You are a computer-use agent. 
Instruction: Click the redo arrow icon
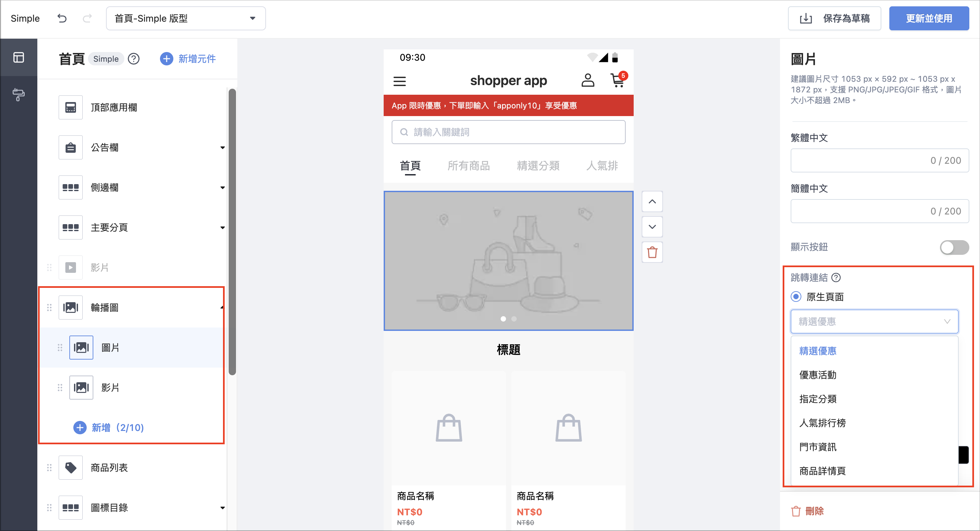tap(87, 18)
